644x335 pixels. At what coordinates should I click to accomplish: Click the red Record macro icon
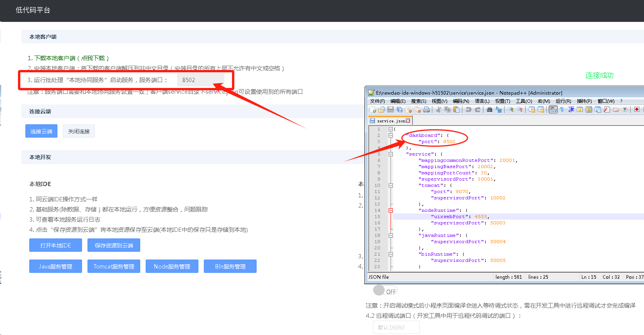pos(637,109)
